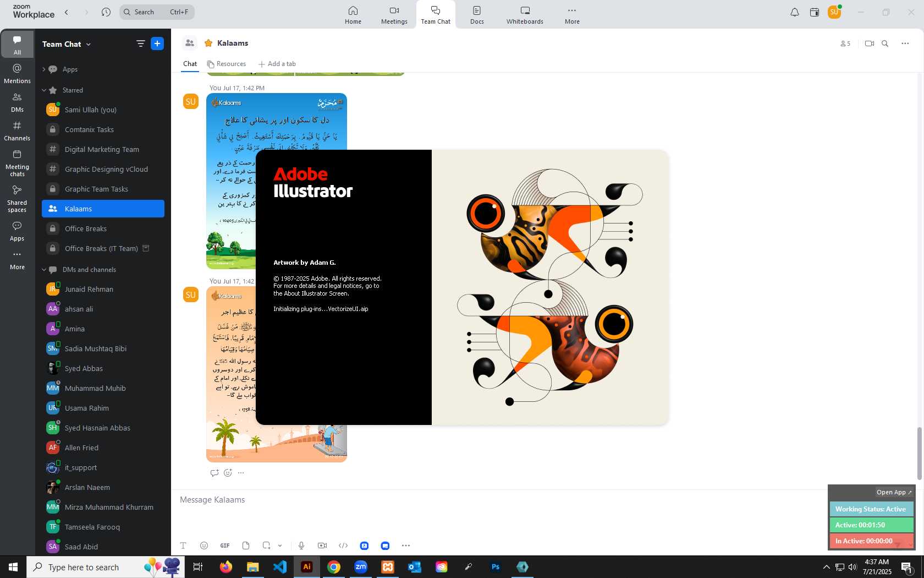Go back with the left arrow

click(x=67, y=12)
